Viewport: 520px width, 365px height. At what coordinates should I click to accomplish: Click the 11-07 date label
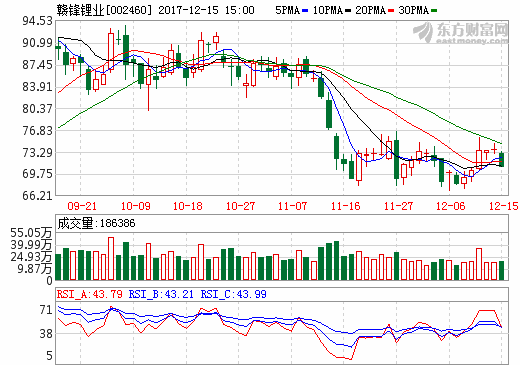pyautogui.click(x=293, y=206)
